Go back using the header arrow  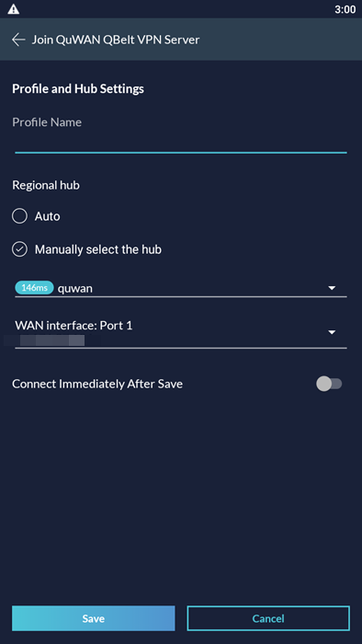coord(18,40)
